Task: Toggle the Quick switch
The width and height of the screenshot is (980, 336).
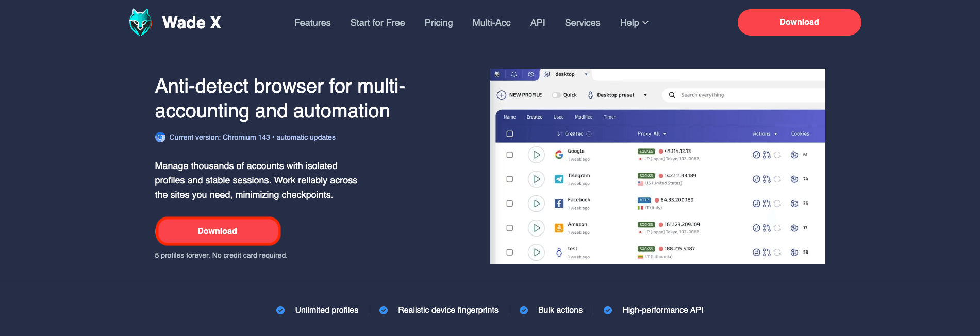Action: [556, 95]
